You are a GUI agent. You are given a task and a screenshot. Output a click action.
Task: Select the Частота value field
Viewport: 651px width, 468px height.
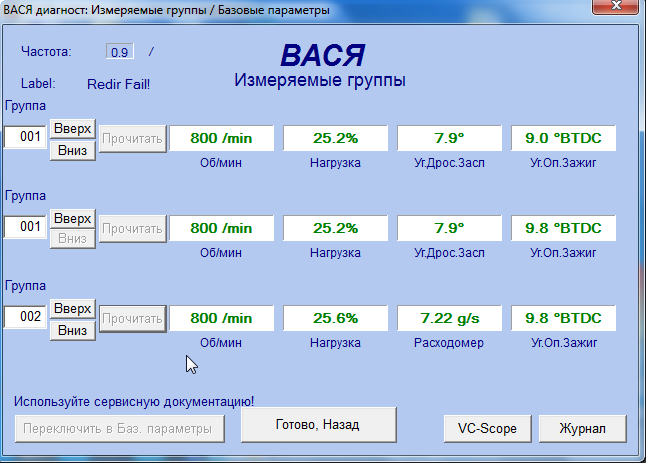pyautogui.click(x=119, y=51)
